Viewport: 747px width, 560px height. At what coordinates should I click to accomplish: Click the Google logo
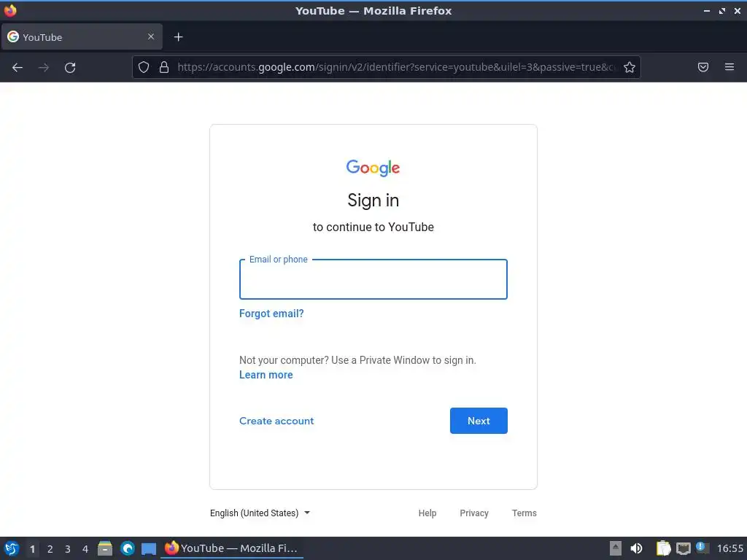(x=373, y=168)
